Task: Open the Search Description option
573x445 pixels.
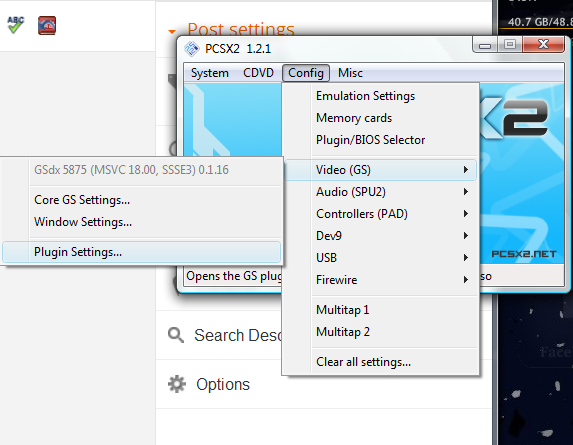Action: tap(238, 335)
